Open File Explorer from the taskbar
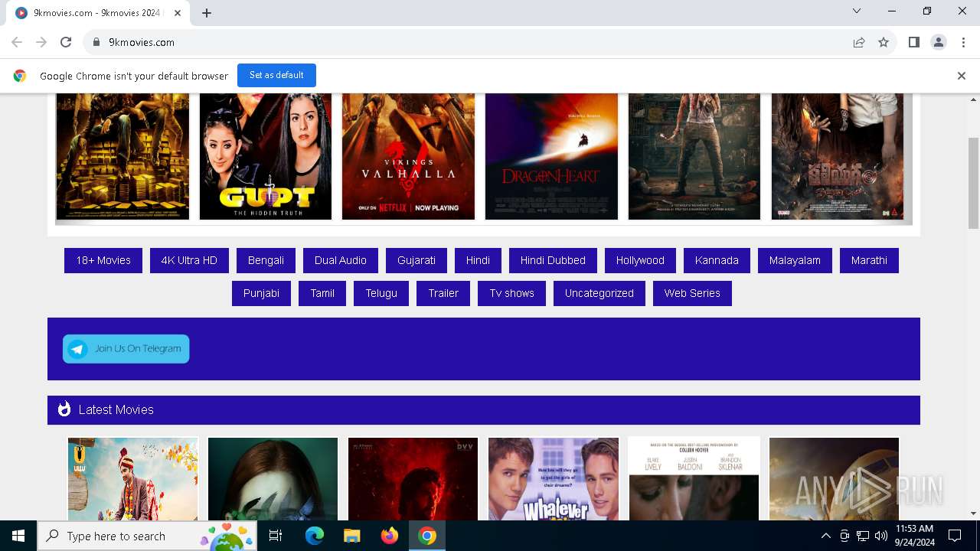 pos(352,536)
